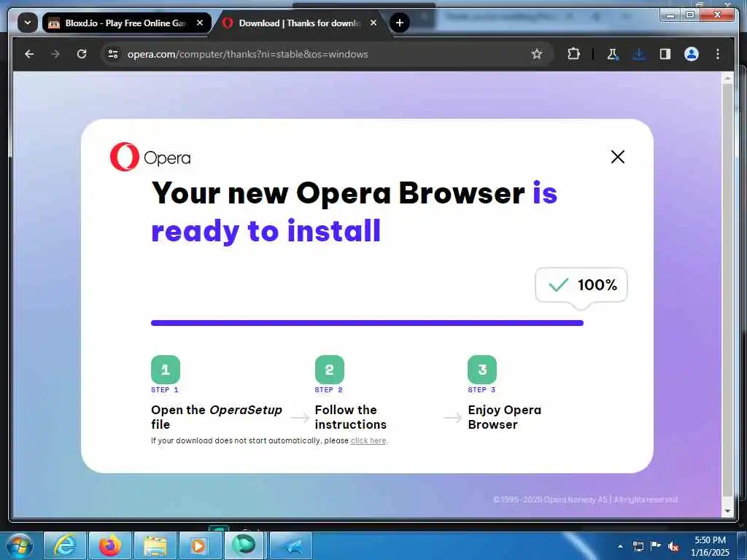This screenshot has height=560, width=747.
Task: Open the tab search dropdown arrow
Action: pyautogui.click(x=28, y=23)
